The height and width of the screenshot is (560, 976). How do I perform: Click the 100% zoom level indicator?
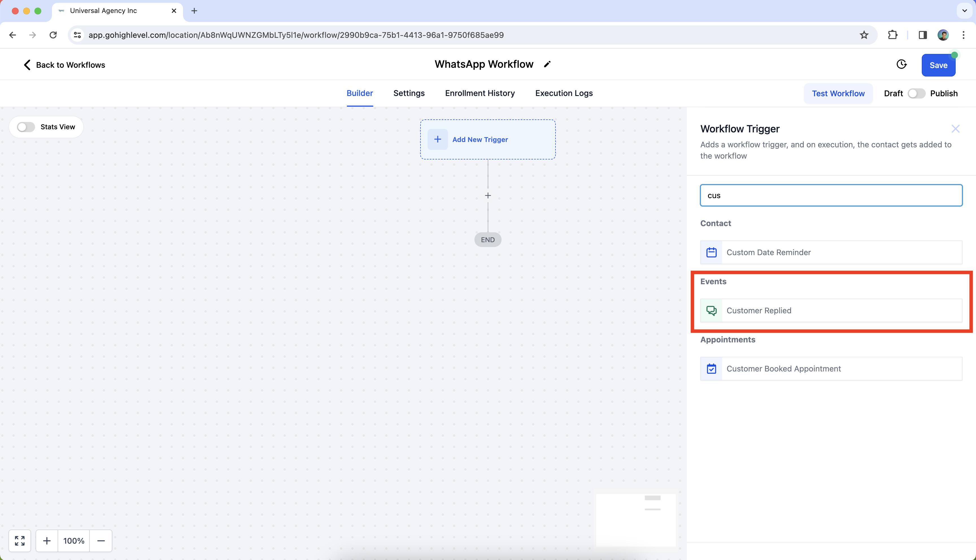(73, 541)
